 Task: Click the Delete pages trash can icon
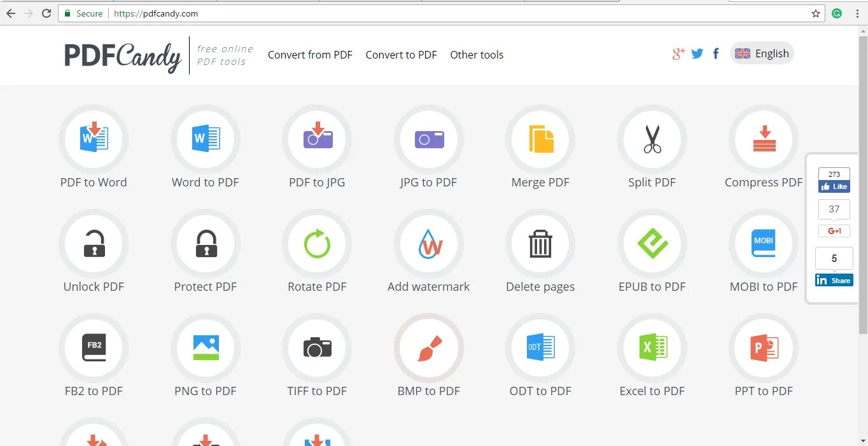[x=540, y=244]
